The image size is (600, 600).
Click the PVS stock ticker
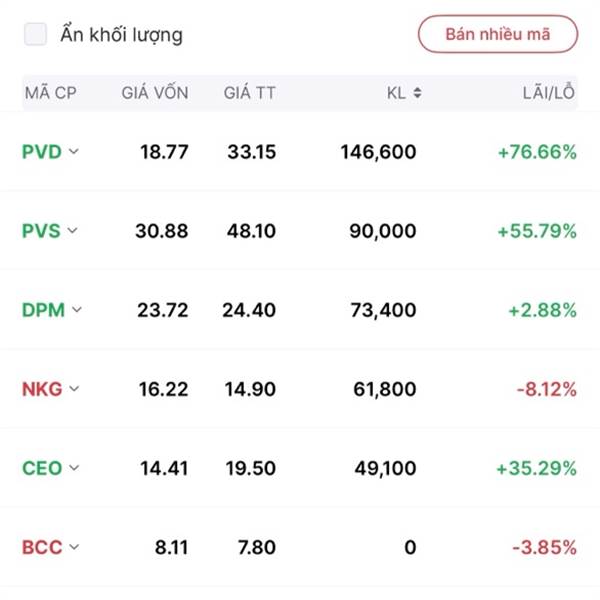click(41, 231)
